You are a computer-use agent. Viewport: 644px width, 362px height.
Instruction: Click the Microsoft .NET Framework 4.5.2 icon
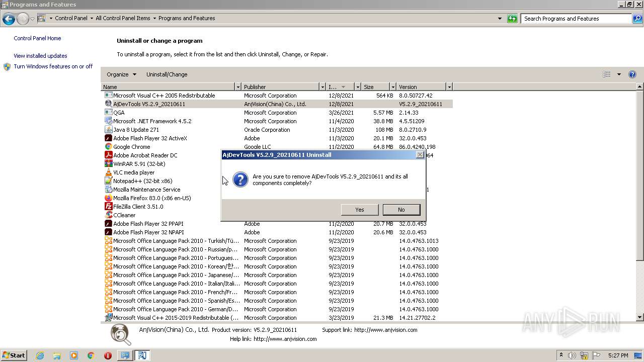[x=108, y=121]
